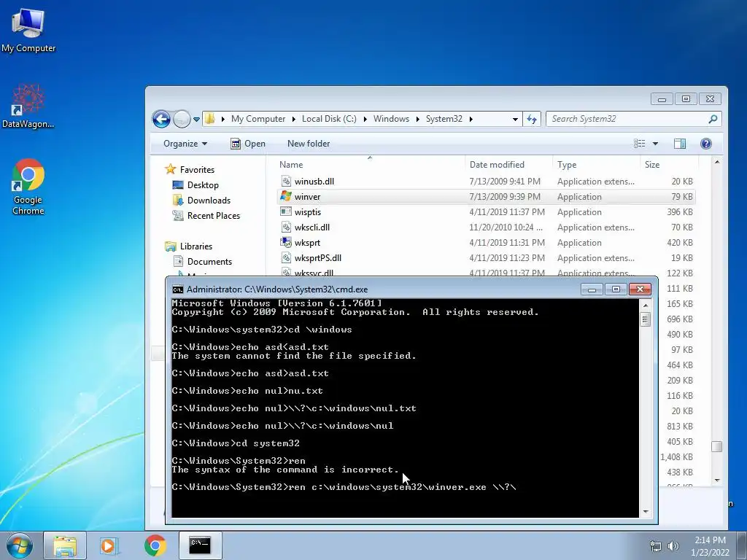Click the cmd.exe title bar icon
747x560 pixels.
point(178,289)
